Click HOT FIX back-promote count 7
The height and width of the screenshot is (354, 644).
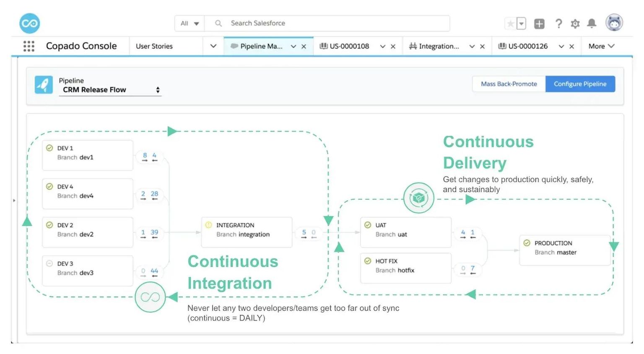tap(473, 270)
